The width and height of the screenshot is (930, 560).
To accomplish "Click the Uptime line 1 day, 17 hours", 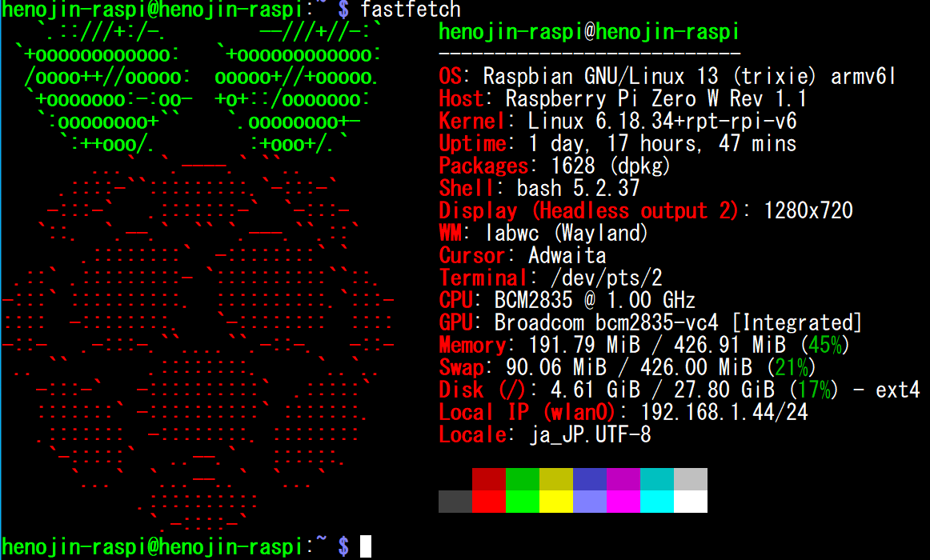I will tap(617, 143).
